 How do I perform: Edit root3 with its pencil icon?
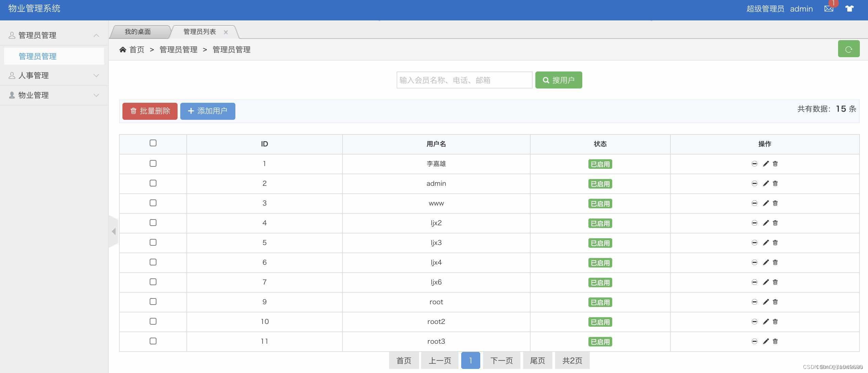point(765,341)
